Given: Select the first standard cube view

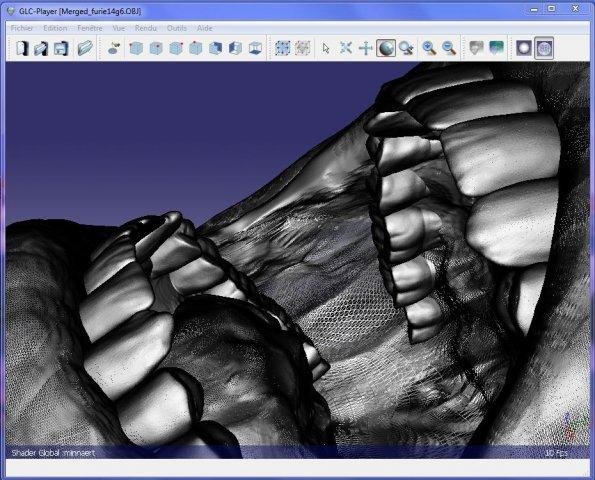Looking at the screenshot, I should [136, 48].
